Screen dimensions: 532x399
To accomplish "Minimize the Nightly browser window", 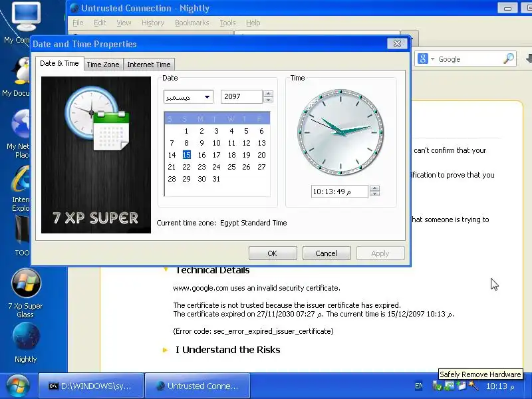I will (507, 8).
